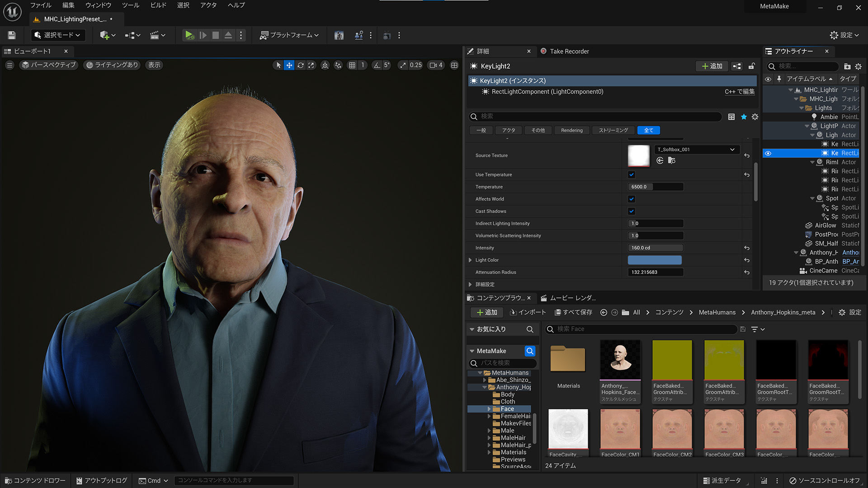868x488 pixels.
Task: Open the viewport hamburger options menu
Action: [x=9, y=65]
